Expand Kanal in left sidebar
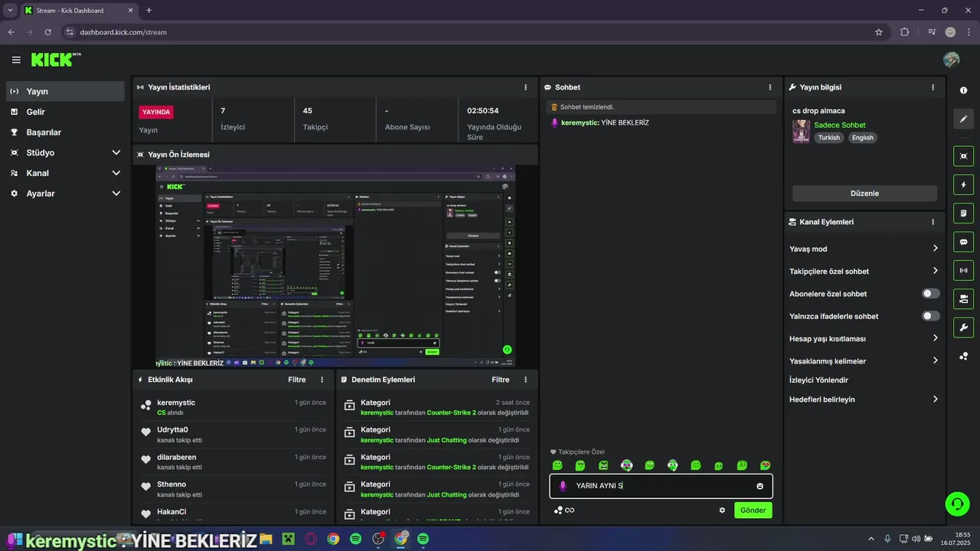This screenshot has width=980, height=551. pos(65,173)
